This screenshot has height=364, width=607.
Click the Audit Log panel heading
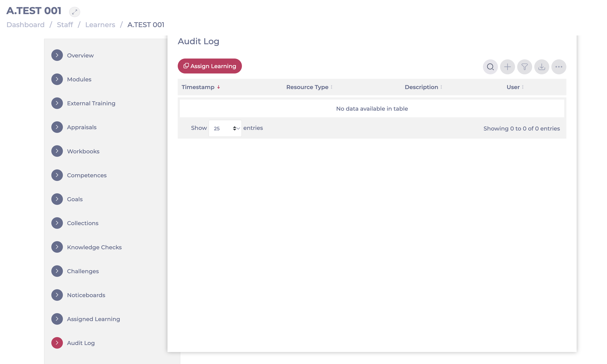click(x=198, y=41)
